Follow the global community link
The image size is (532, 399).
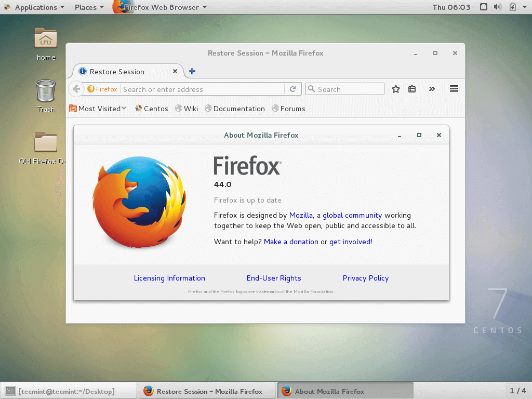tap(352, 216)
